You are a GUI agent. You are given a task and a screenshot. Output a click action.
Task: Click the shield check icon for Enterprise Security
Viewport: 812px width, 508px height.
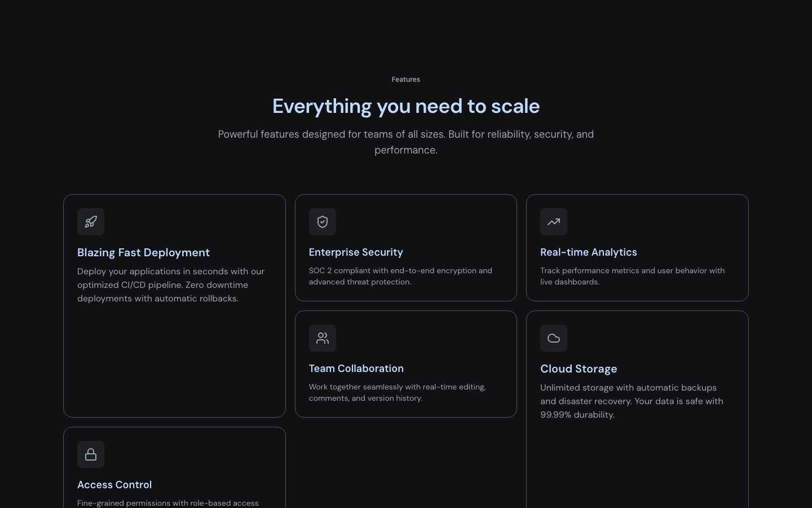[323, 222]
